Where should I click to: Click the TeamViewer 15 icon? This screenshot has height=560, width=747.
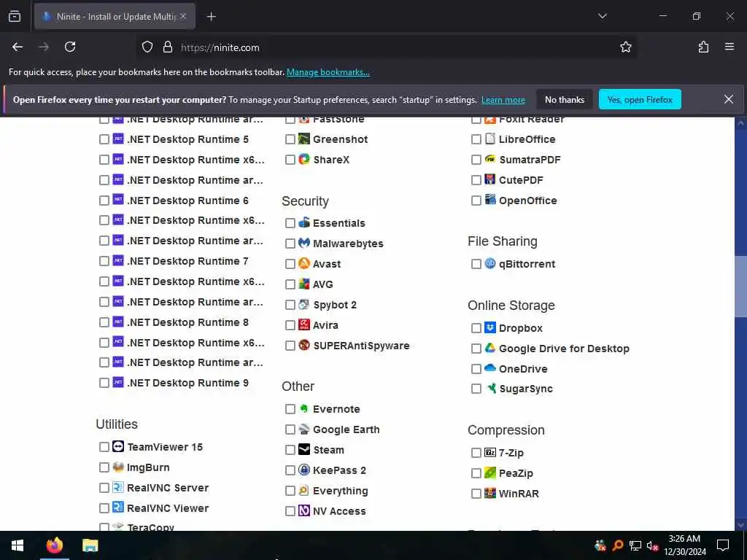(118, 447)
